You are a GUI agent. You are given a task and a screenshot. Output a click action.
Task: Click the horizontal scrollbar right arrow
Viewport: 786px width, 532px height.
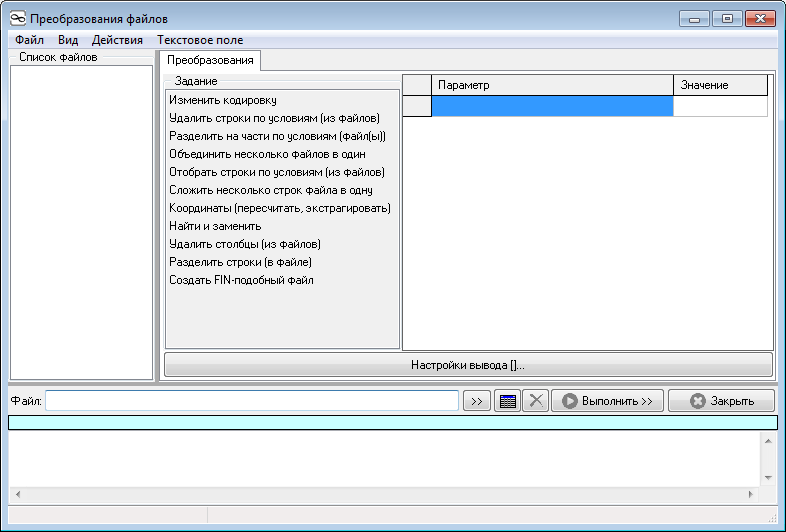(x=750, y=494)
